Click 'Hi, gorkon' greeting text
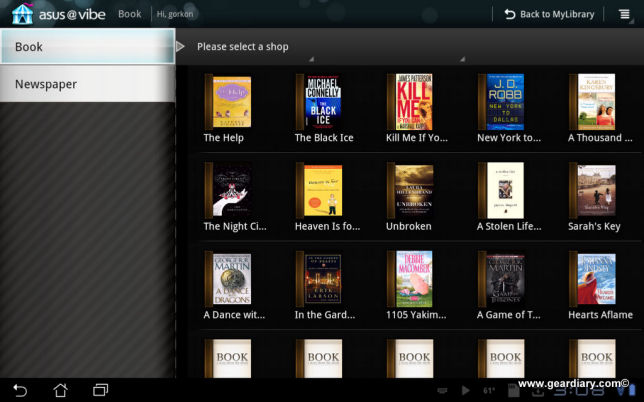The image size is (644, 402). pos(175,14)
